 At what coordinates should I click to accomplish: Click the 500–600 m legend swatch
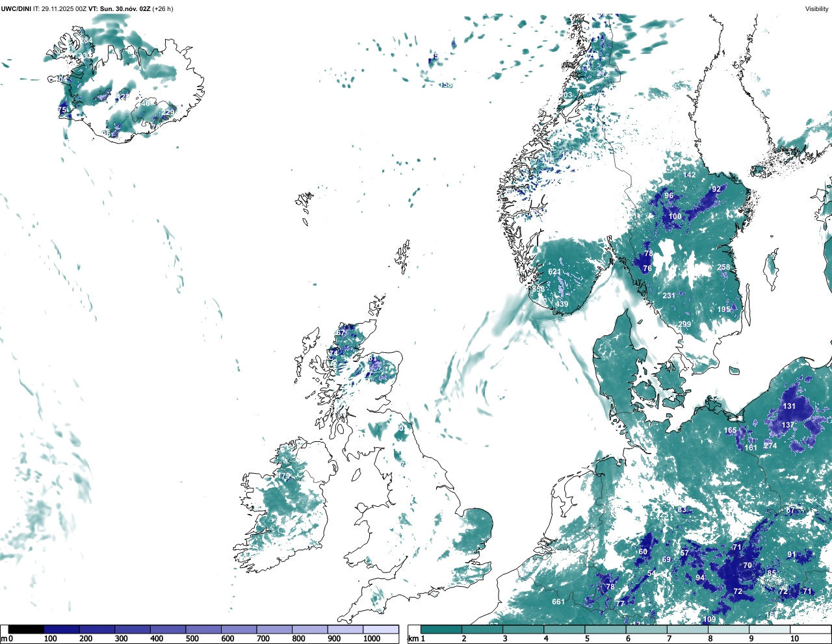click(x=203, y=629)
